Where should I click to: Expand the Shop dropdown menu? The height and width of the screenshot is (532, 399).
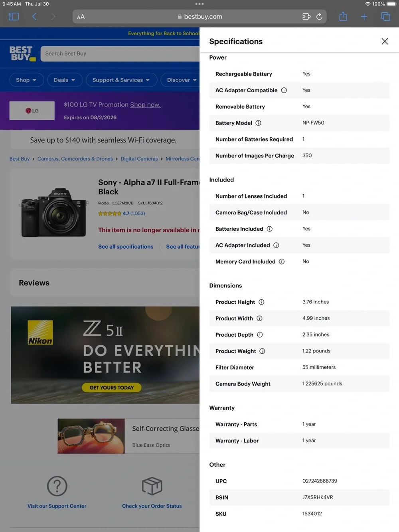pos(26,80)
